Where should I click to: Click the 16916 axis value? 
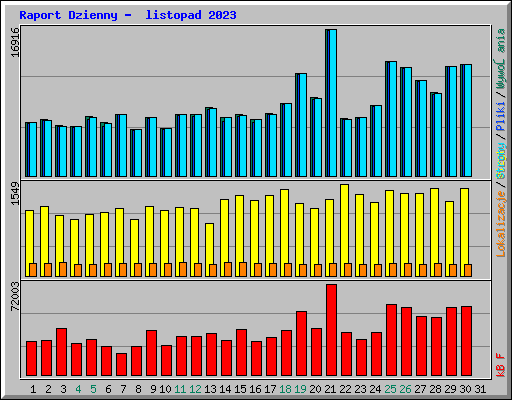(15, 42)
